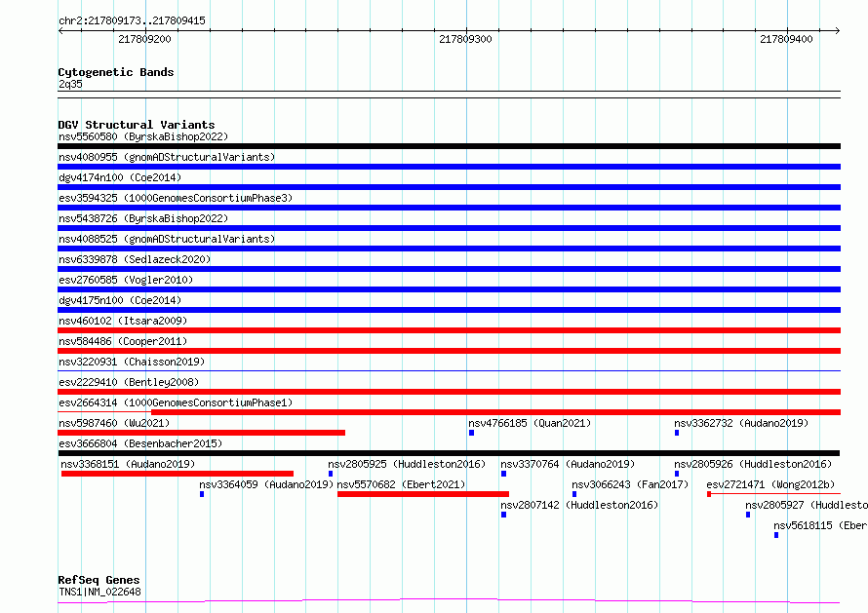
Task: Click the RefSeq Genes track heading
Action: pyautogui.click(x=99, y=580)
